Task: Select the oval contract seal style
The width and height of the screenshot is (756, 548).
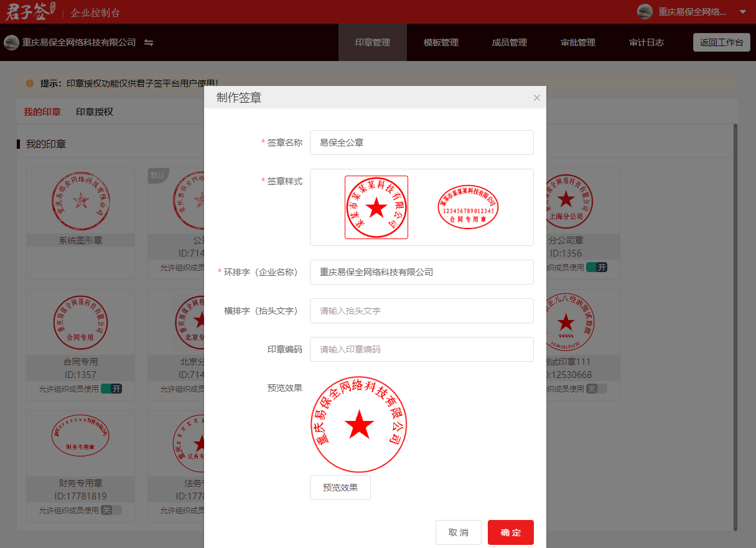Action: (469, 207)
